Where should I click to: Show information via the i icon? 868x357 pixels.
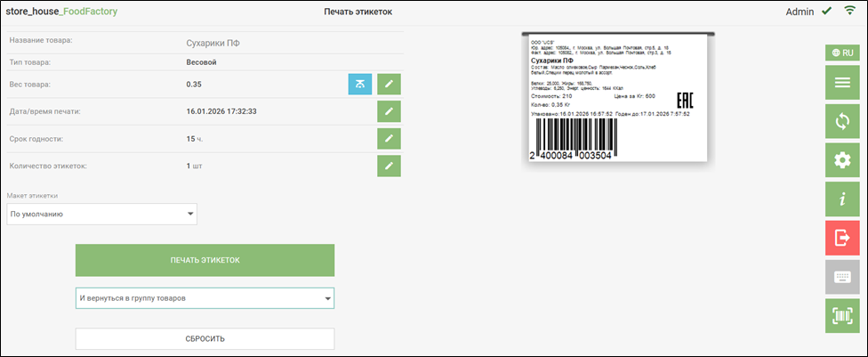(841, 199)
